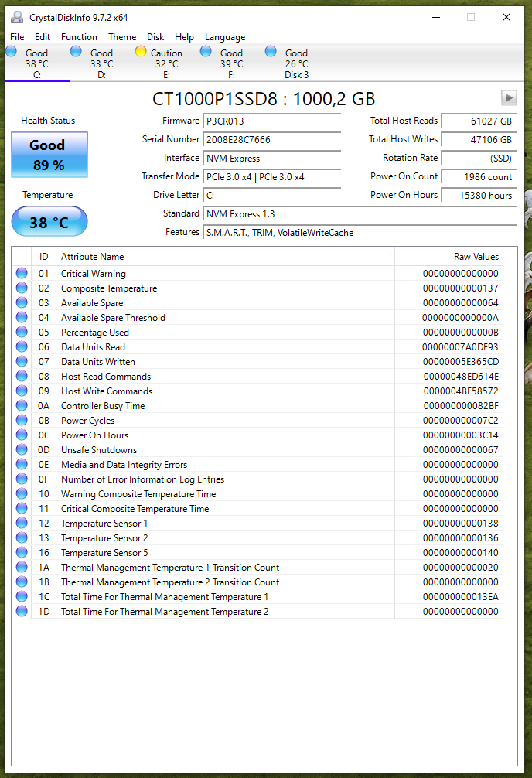The width and height of the screenshot is (532, 778).
Task: Click the yellow Caution orb of drive E:
Action: pos(141,51)
